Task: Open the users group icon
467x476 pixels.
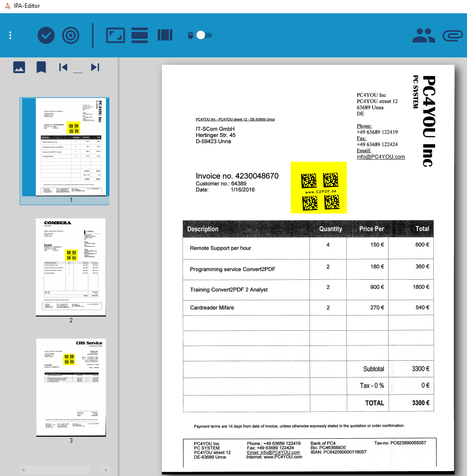Action: pyautogui.click(x=423, y=35)
